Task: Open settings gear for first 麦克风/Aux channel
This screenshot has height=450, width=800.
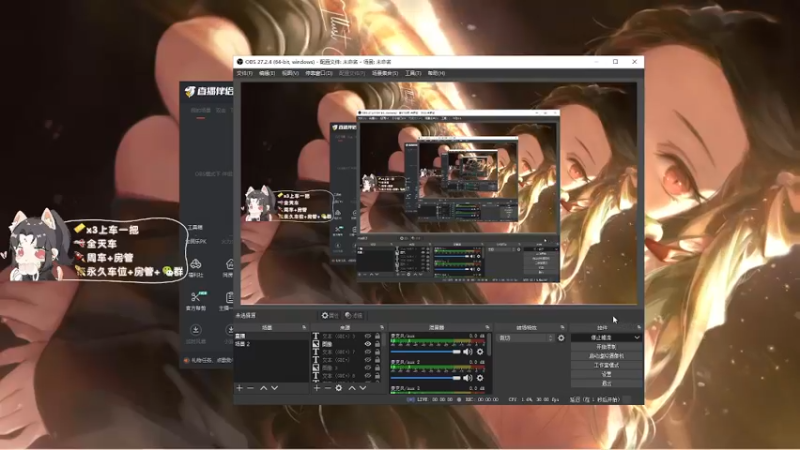Action: point(480,352)
